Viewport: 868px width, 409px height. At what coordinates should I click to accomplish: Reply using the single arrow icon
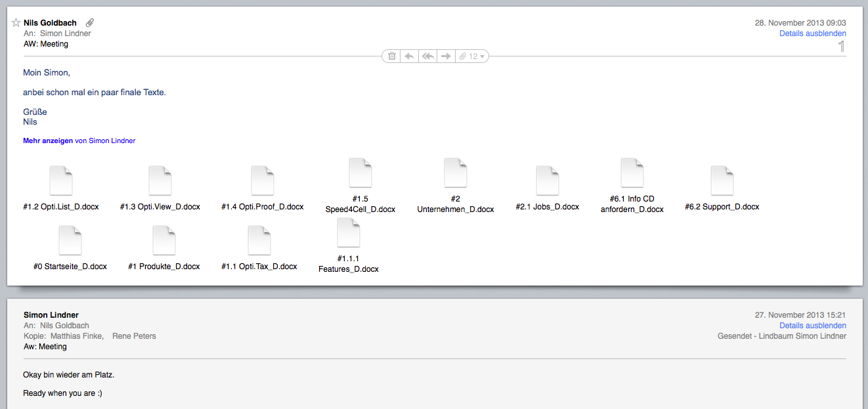[x=409, y=56]
